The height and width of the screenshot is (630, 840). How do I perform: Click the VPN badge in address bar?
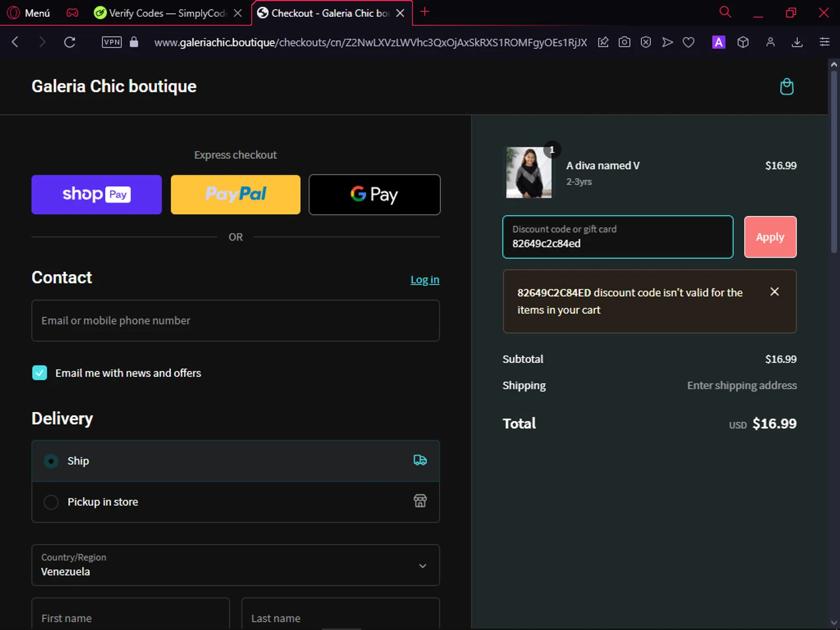[x=112, y=42]
